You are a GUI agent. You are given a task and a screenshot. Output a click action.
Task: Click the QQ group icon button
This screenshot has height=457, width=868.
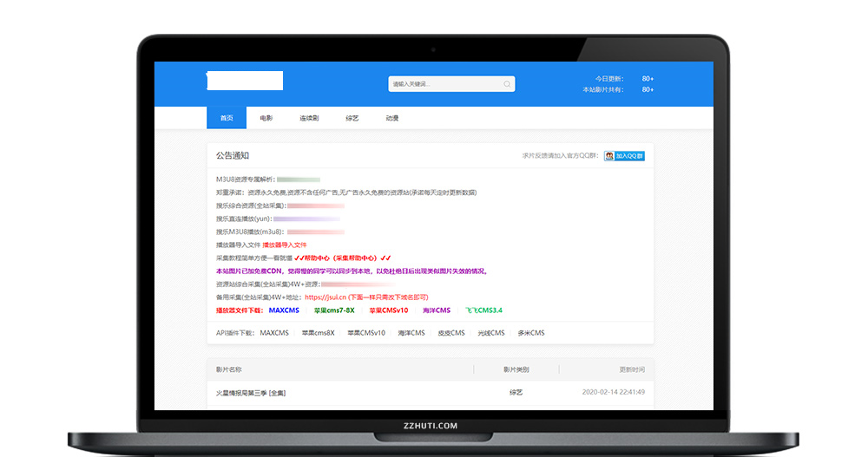pos(624,156)
